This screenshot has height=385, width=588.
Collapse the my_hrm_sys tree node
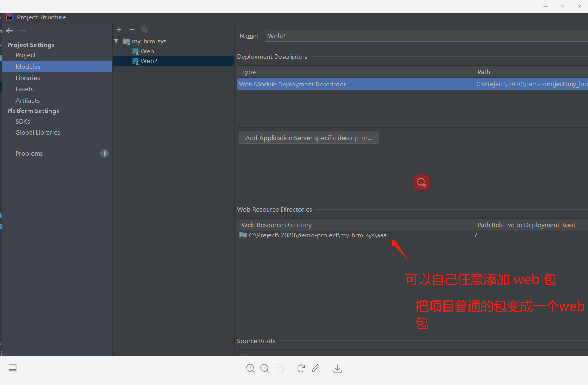(x=116, y=41)
